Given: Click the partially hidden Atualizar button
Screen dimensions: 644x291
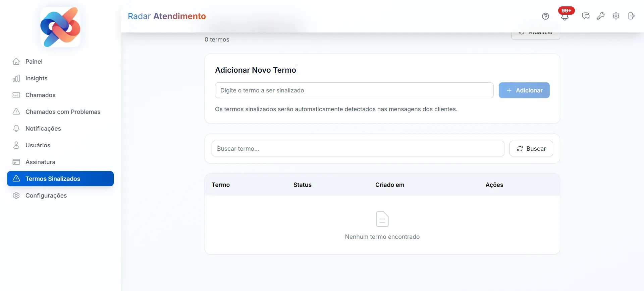Looking at the screenshot, I should (x=535, y=36).
